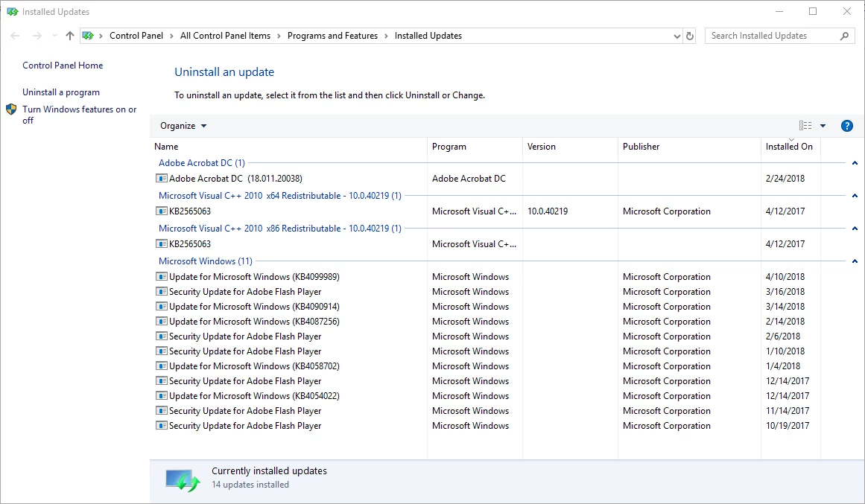865x504 pixels.
Task: Click the change view icon
Action: 805,126
